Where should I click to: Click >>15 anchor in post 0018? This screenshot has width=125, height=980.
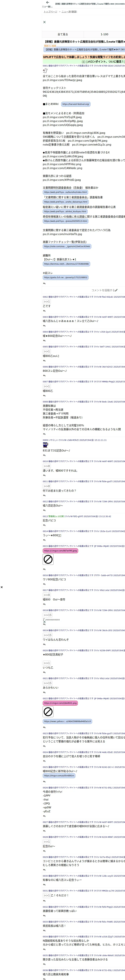pyautogui.click(x=47, y=615)
